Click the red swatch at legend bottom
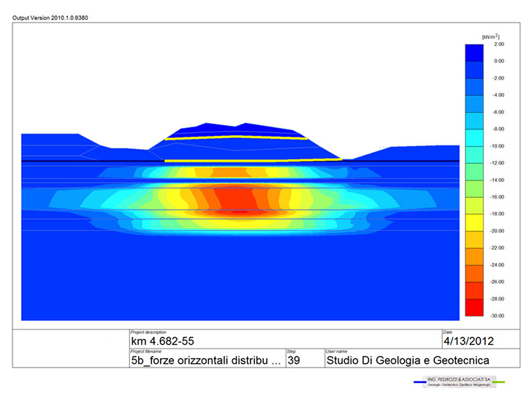This screenshot has height=399, width=532. 474,307
